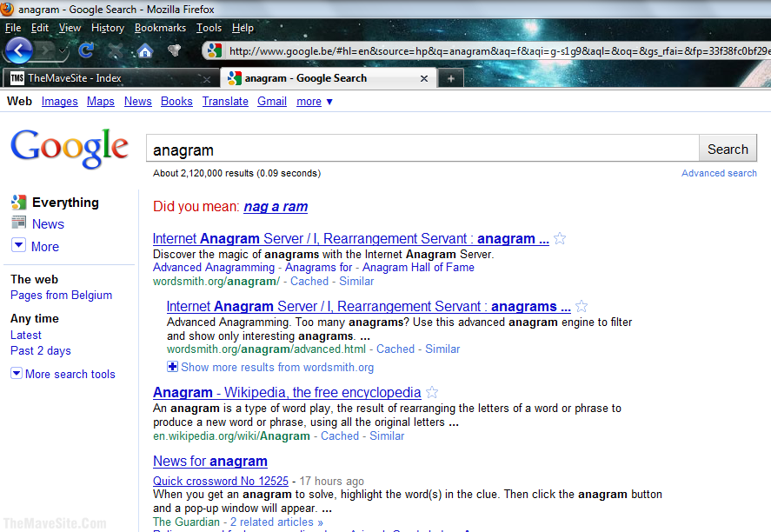771x532 pixels.
Task: Open Cached link for wordsmith.org/anagram/
Action: coord(309,282)
